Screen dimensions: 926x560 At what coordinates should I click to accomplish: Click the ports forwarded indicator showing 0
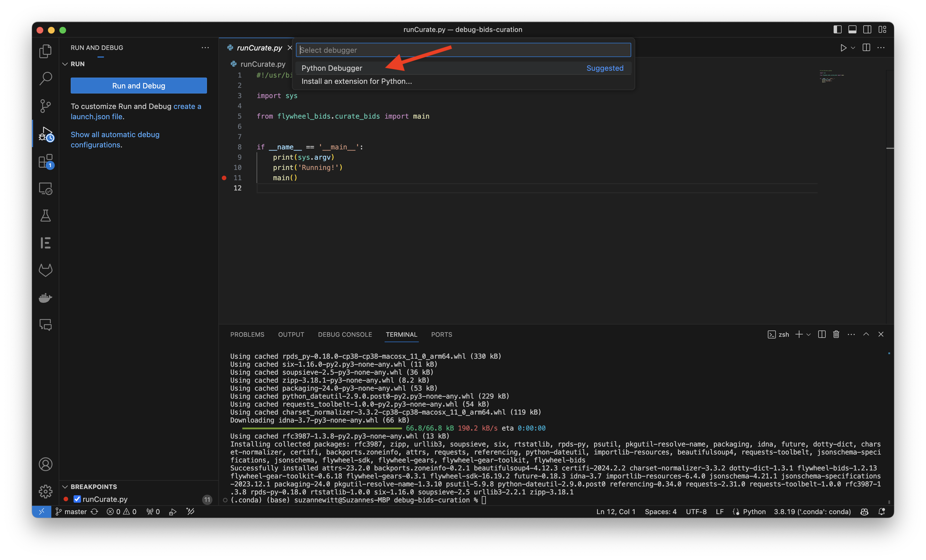click(153, 512)
